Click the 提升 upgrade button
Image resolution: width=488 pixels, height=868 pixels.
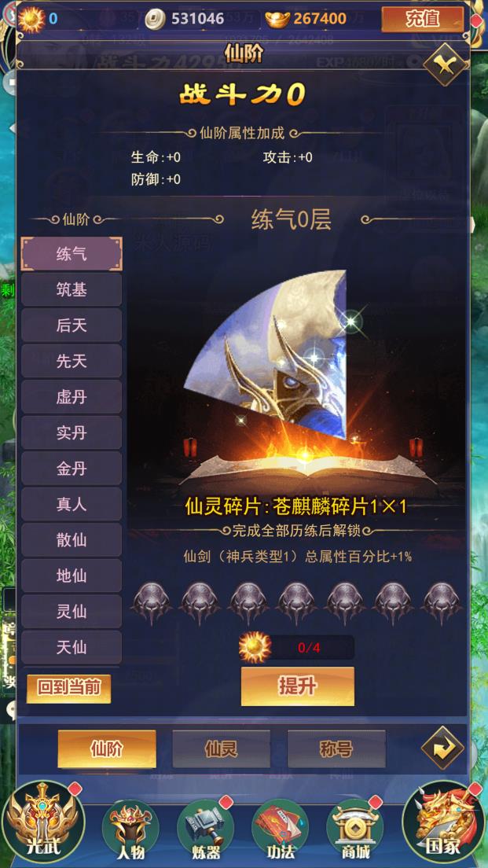tap(298, 686)
